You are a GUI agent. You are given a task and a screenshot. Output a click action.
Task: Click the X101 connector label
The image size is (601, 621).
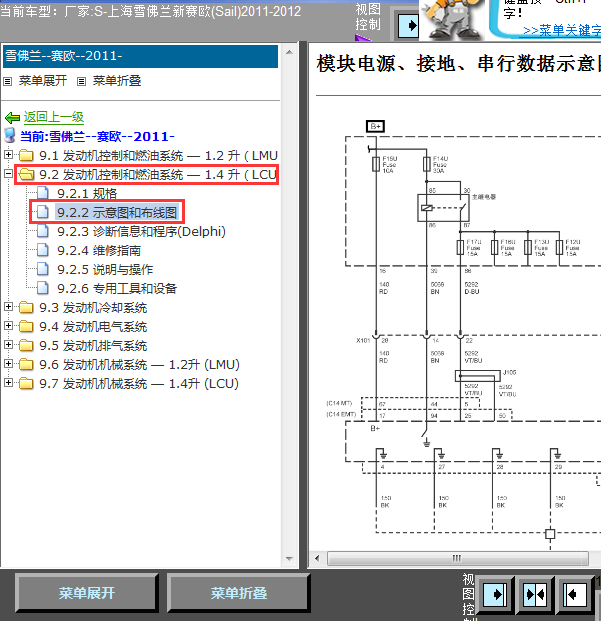point(363,340)
